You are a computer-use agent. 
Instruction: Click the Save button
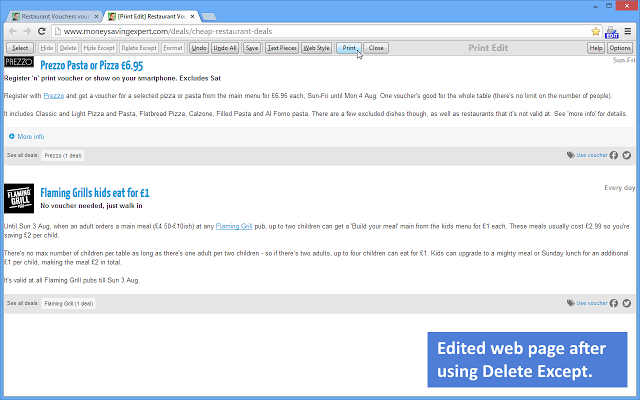coord(252,48)
